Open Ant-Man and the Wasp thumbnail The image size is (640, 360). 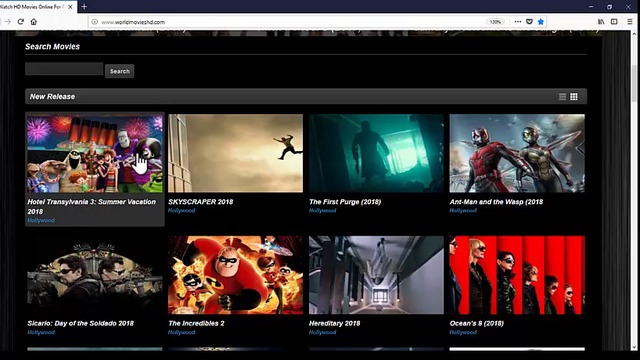tap(517, 153)
